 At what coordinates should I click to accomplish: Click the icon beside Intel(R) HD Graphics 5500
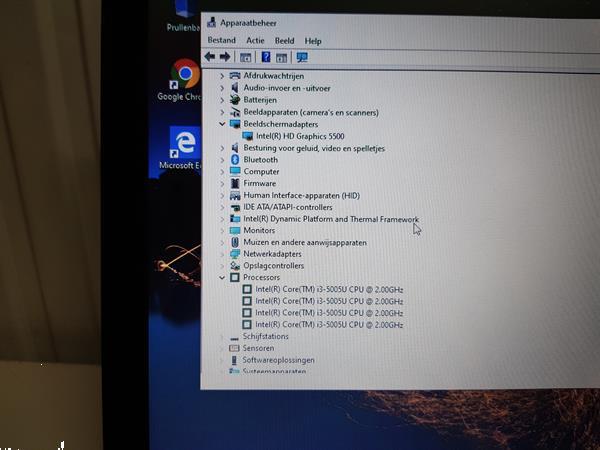tap(248, 136)
